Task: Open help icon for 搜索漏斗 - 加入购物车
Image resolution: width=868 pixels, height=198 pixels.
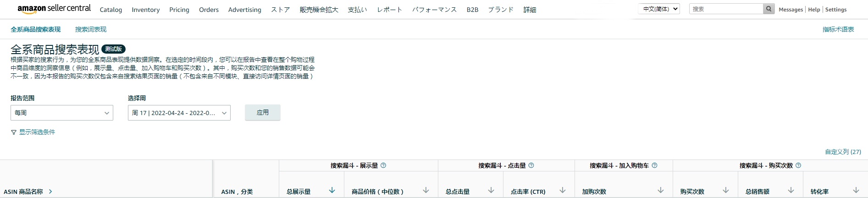Action: 654,165
